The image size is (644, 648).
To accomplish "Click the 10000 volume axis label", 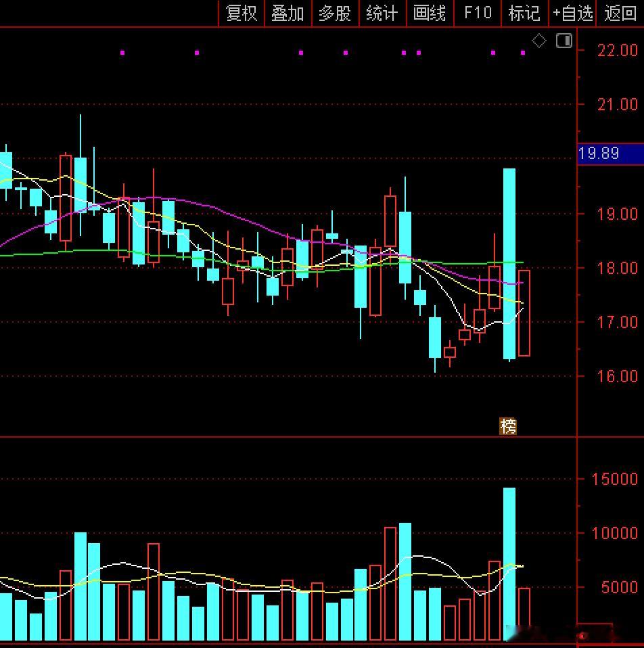I will (615, 533).
